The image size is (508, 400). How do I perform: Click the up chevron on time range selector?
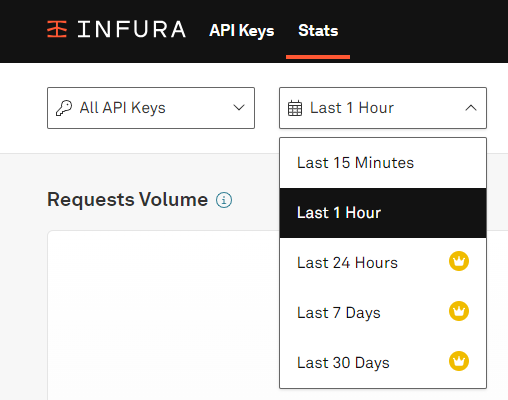coord(471,108)
